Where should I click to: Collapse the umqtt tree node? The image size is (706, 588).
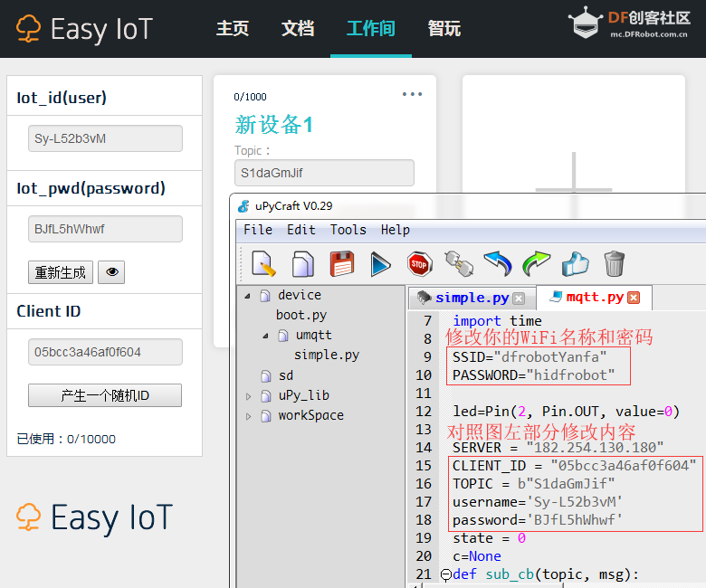point(265,336)
